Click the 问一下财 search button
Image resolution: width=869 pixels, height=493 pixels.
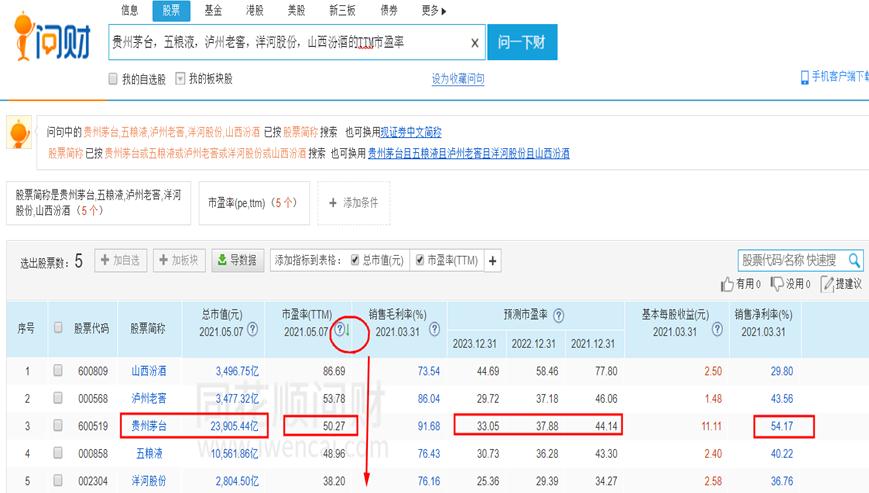click(x=522, y=42)
